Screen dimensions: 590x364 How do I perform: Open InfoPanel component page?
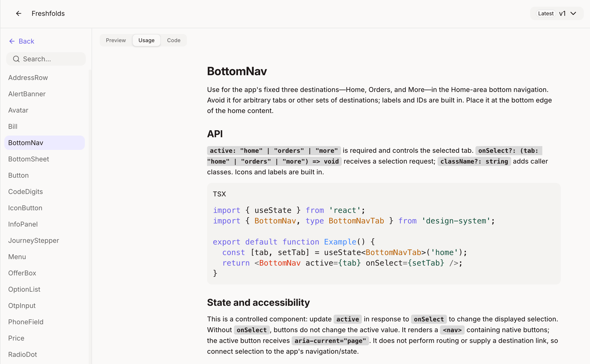45,224
